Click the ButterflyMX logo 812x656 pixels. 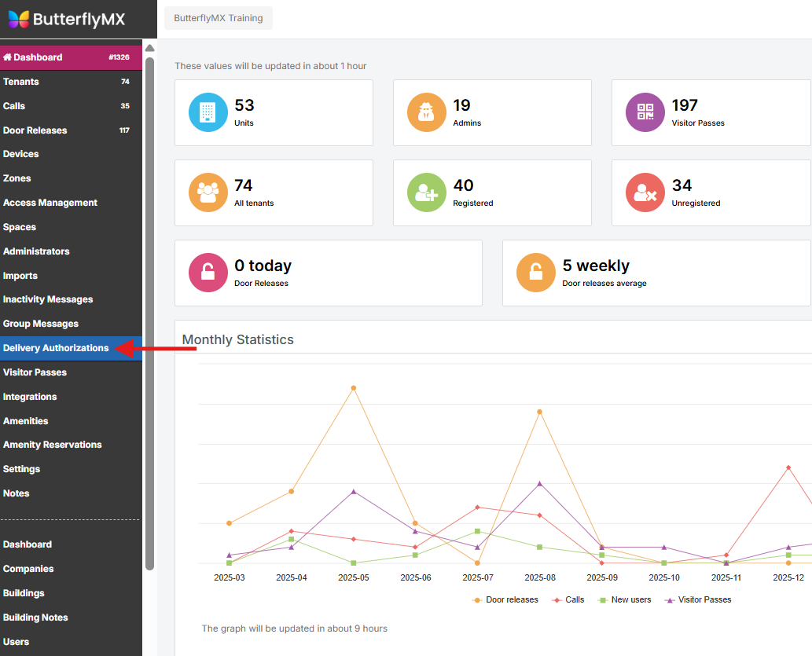click(67, 19)
